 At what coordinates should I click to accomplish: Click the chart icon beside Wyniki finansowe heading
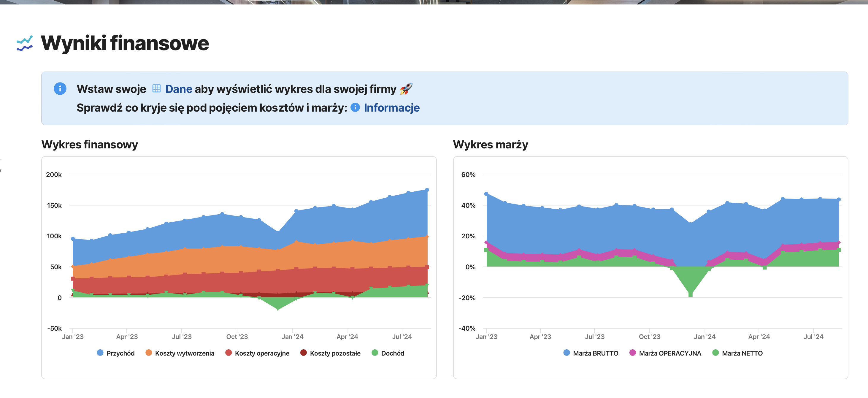tap(24, 43)
